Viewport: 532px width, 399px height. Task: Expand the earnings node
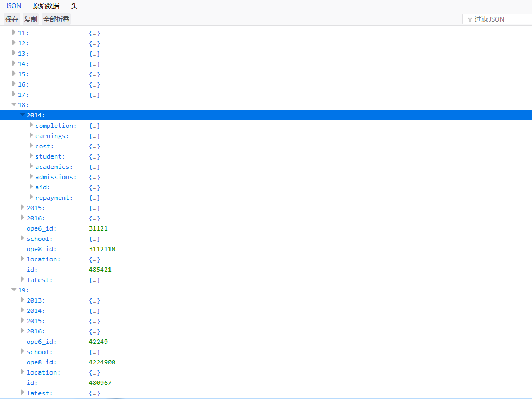pos(31,135)
